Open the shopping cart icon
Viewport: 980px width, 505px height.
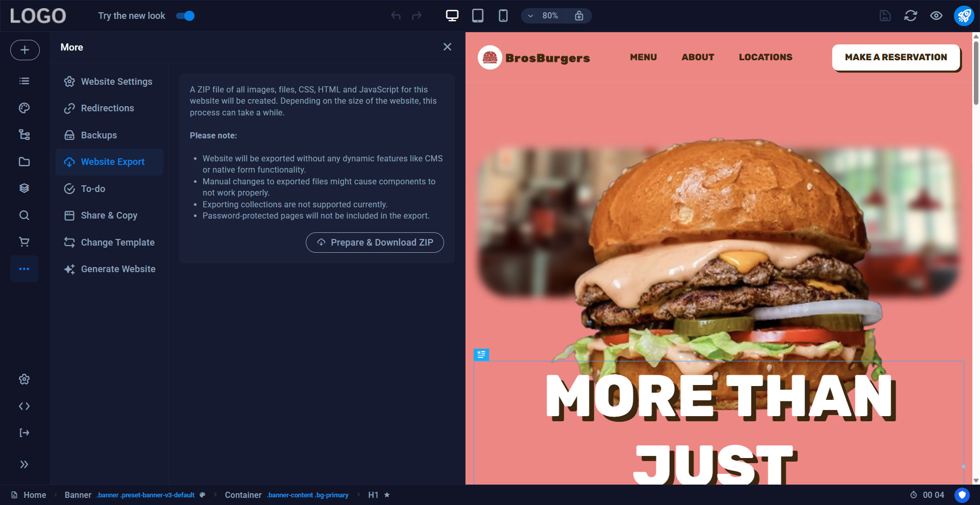[24, 242]
